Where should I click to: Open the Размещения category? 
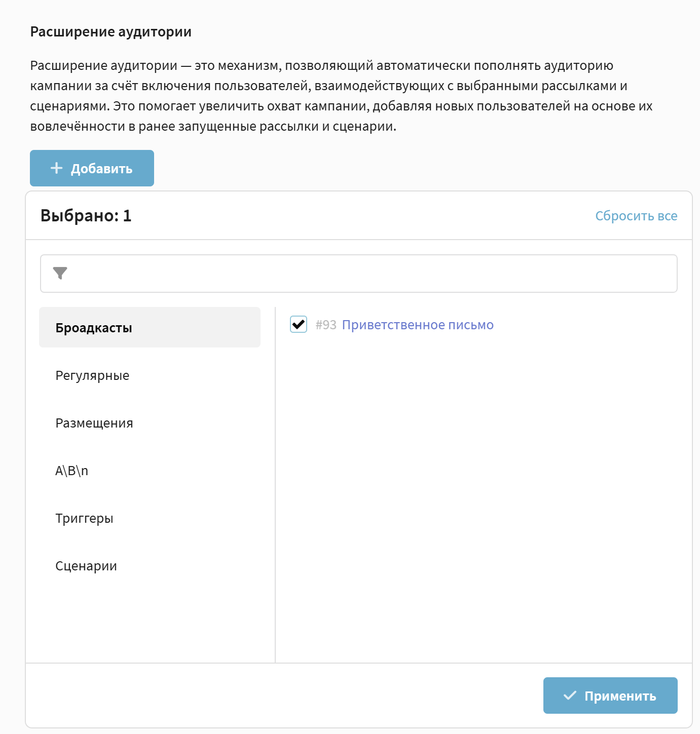coord(94,423)
